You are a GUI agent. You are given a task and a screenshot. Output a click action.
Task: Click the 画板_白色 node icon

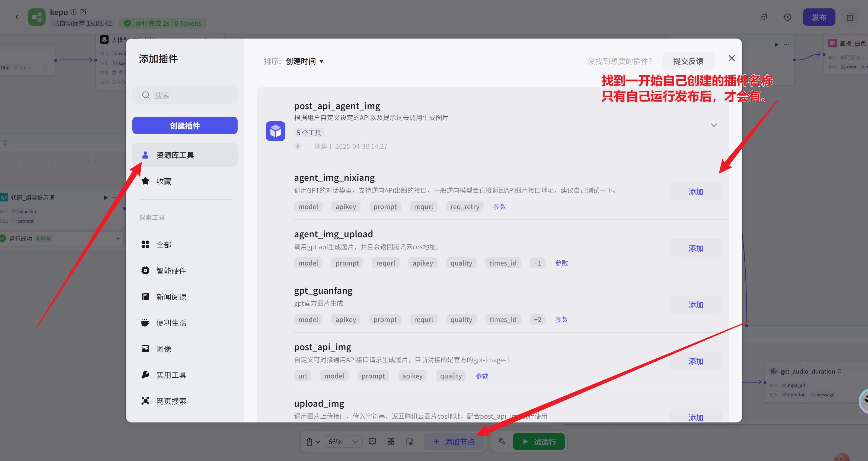[832, 43]
